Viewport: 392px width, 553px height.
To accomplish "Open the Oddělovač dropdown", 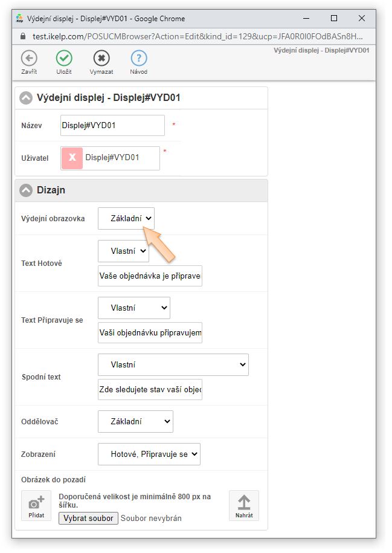I will click(x=135, y=421).
